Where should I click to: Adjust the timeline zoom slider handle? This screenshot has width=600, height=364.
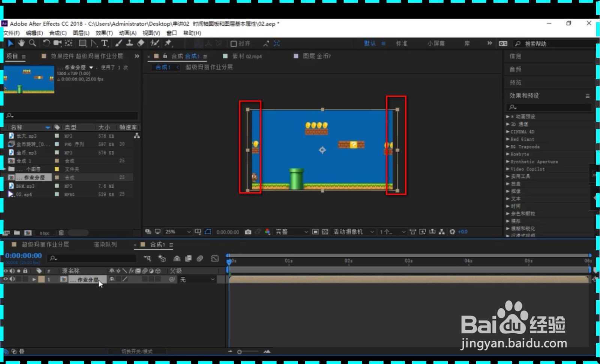coord(239,352)
